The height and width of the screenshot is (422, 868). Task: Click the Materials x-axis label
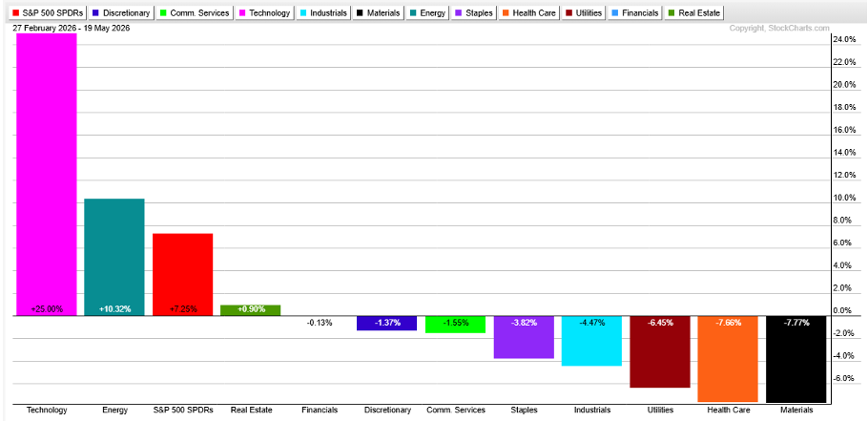coord(796,411)
